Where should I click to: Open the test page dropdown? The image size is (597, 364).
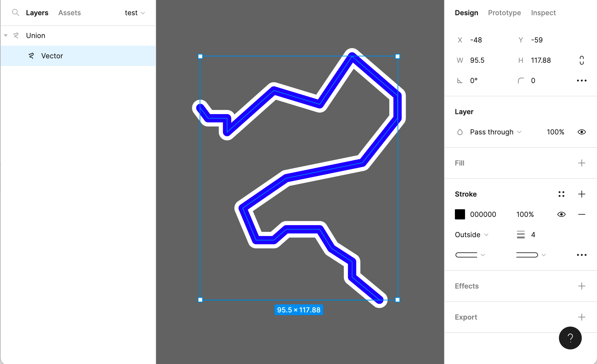135,13
